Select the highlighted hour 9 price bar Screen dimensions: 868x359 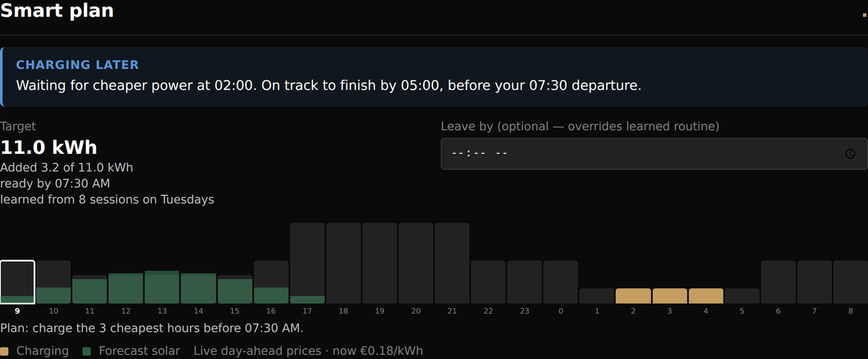pos(17,282)
